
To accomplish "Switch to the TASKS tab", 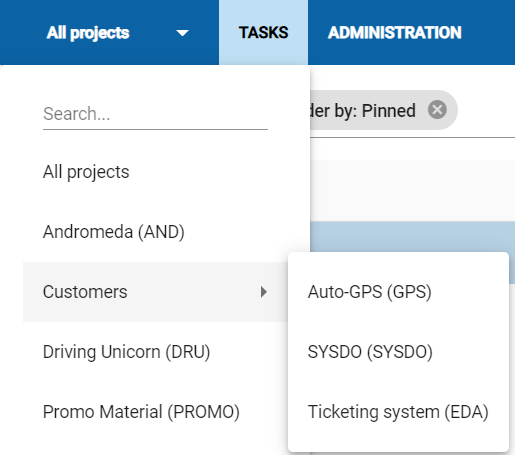I will click(263, 32).
